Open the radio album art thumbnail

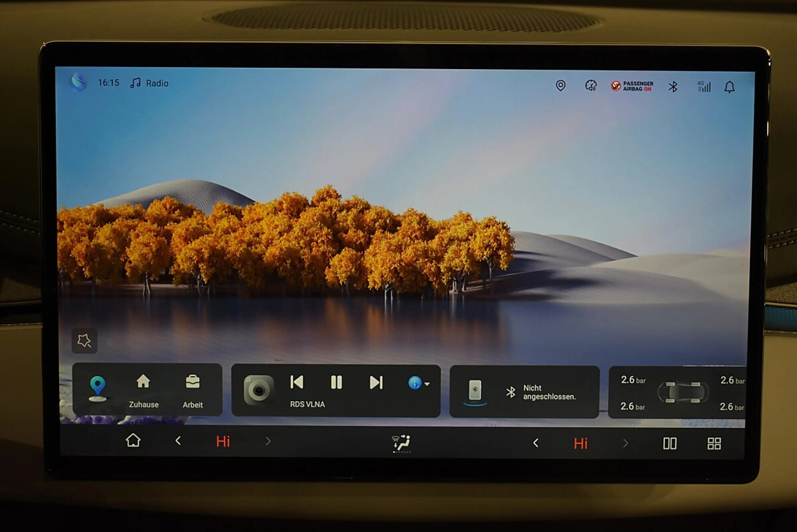coord(259,390)
